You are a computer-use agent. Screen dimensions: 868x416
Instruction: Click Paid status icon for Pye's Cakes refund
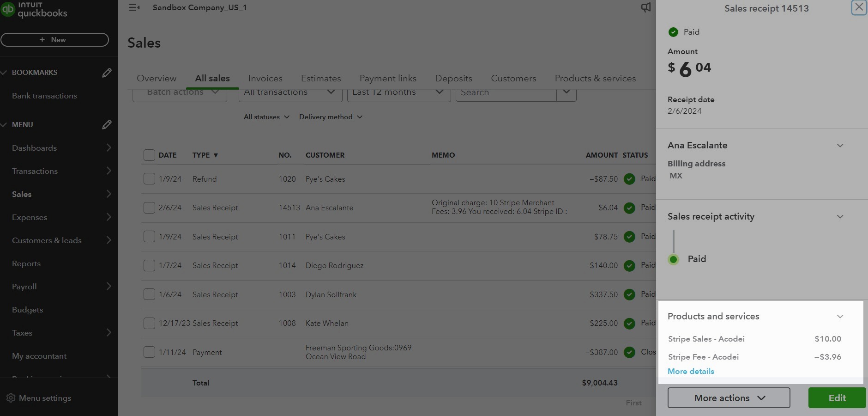click(629, 179)
